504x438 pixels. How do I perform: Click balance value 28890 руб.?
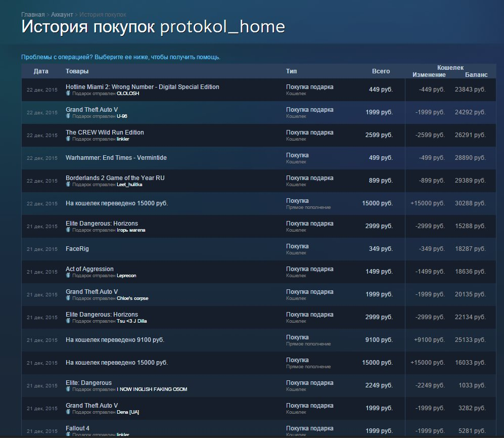[x=470, y=158]
